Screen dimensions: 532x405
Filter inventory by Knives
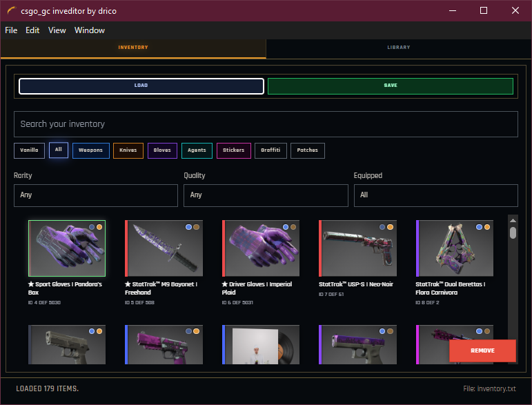(x=128, y=150)
